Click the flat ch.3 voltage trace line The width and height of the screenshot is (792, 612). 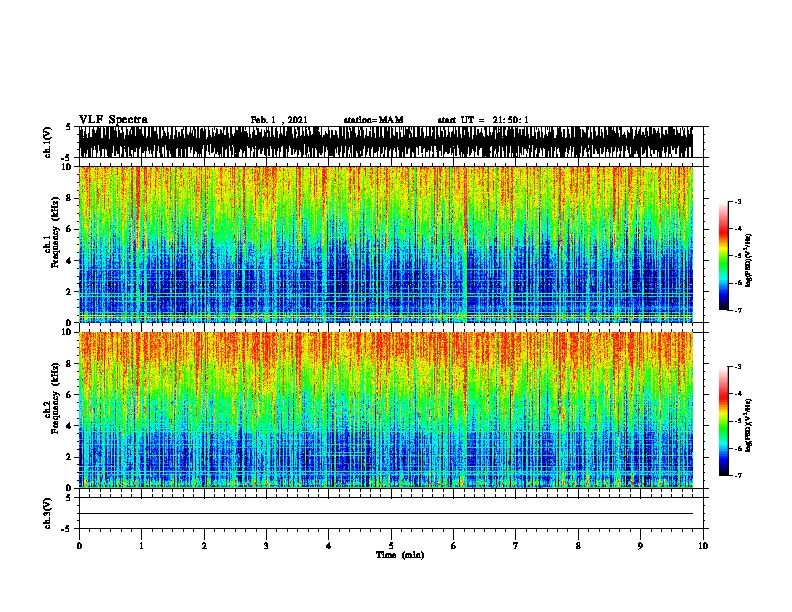pos(386,514)
